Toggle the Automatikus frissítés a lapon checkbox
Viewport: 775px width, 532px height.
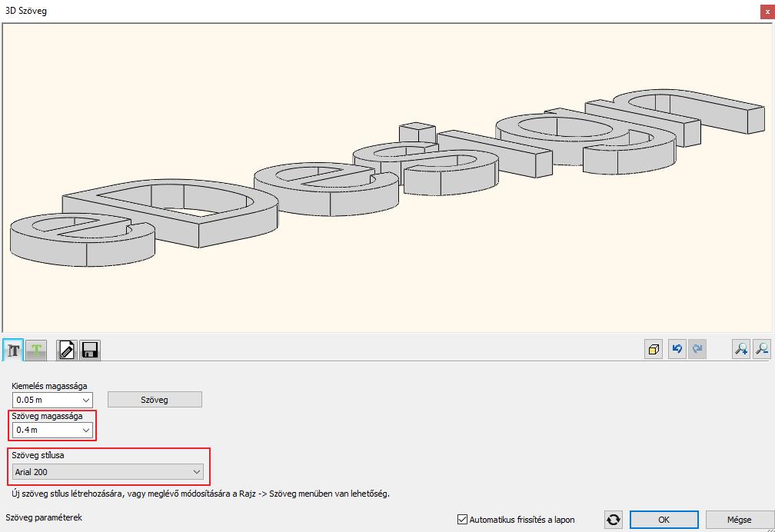coord(462,520)
